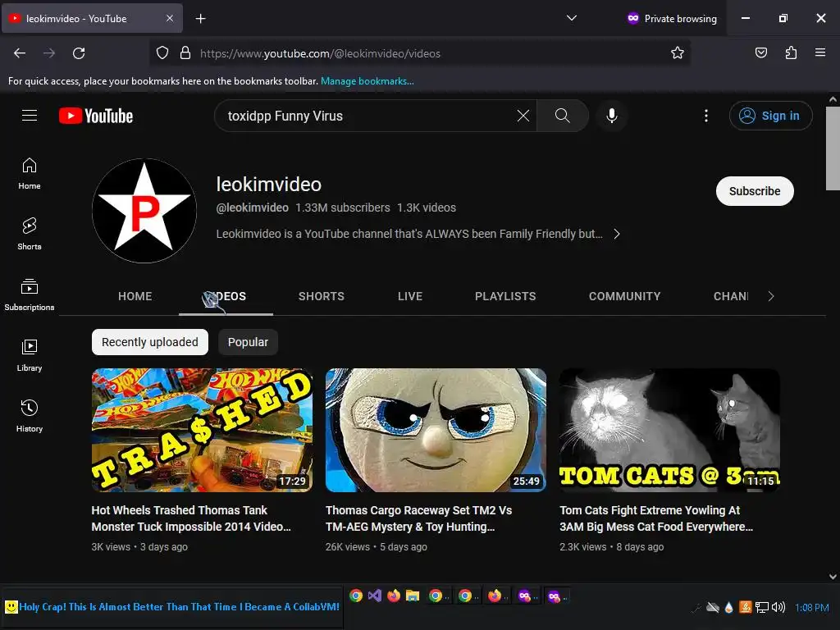The image size is (840, 630).
Task: Click the page vertical scrollbar thumb
Action: (833, 148)
